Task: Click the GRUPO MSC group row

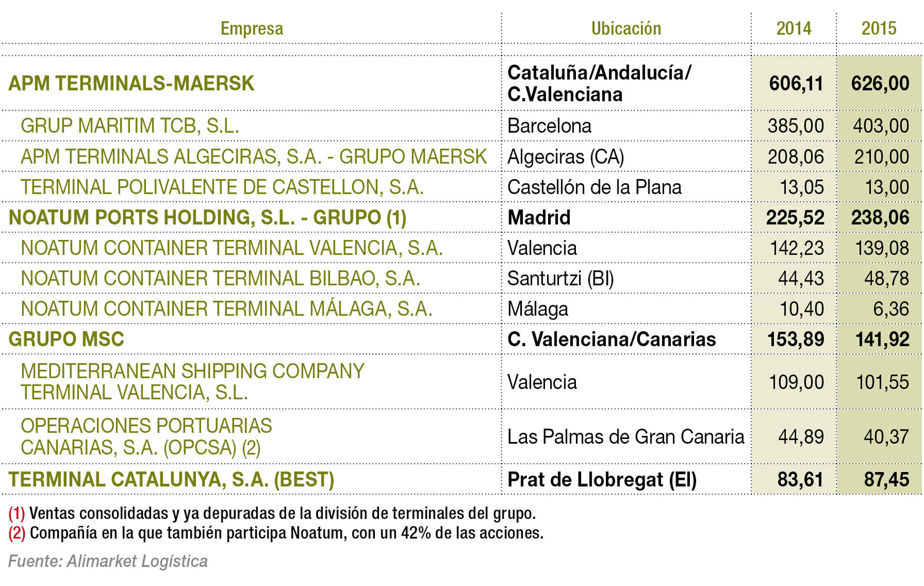Action: (x=66, y=339)
